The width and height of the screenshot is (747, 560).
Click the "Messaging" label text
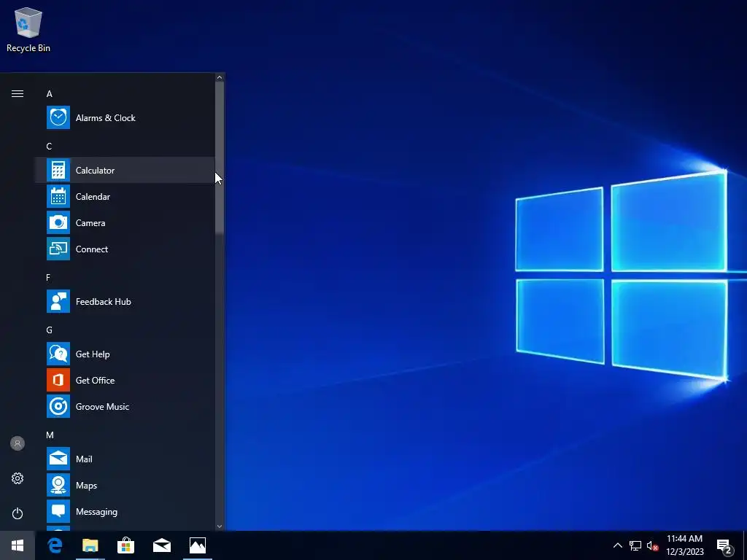pos(97,512)
